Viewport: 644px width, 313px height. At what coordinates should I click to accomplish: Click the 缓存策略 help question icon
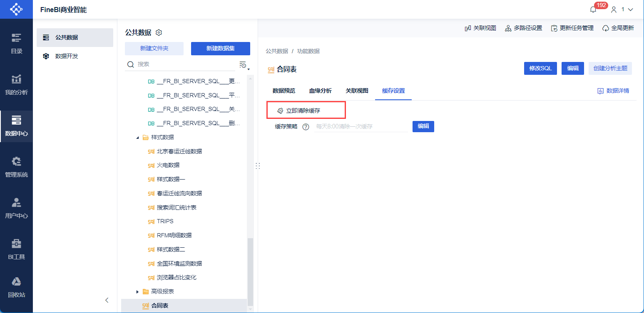pos(306,127)
